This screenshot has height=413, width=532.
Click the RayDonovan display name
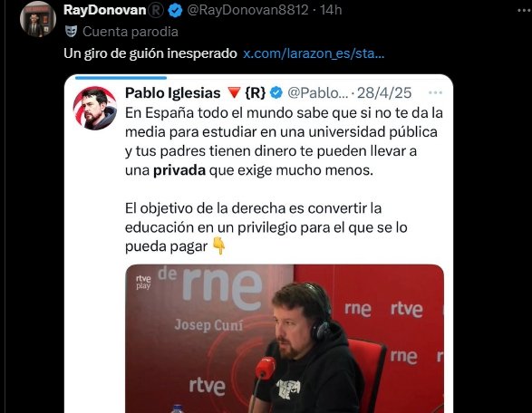coord(104,10)
